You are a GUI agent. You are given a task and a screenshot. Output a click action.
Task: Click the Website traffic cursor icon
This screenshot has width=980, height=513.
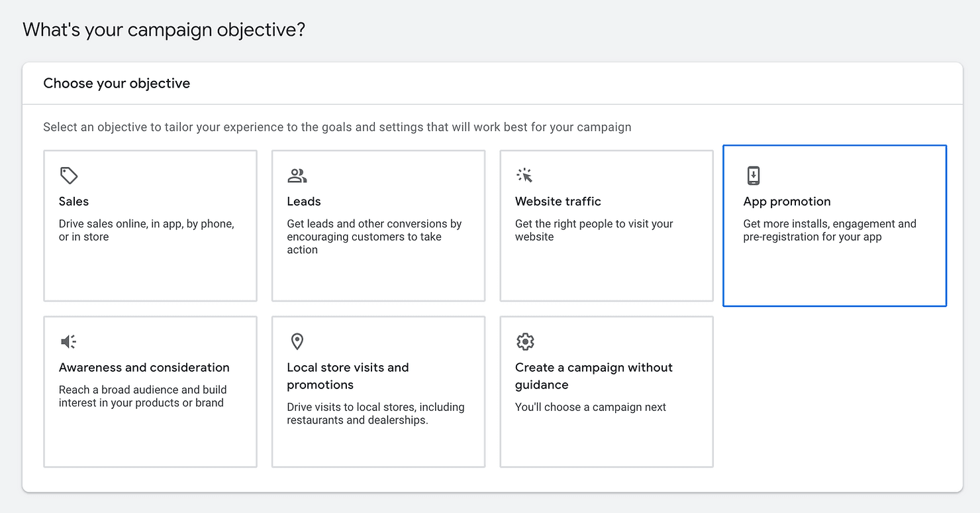pyautogui.click(x=524, y=176)
